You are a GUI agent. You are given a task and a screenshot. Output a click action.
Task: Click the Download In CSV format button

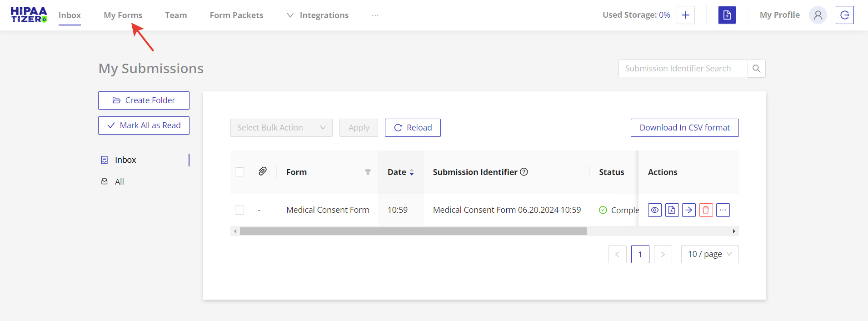tap(684, 128)
